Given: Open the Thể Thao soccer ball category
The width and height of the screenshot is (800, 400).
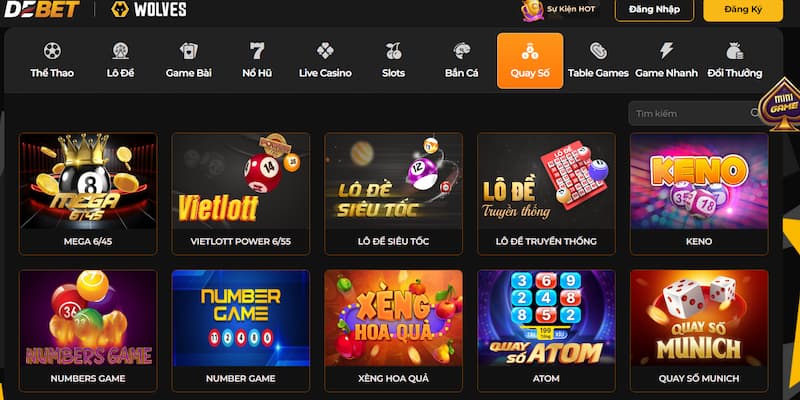Looking at the screenshot, I should point(52,61).
